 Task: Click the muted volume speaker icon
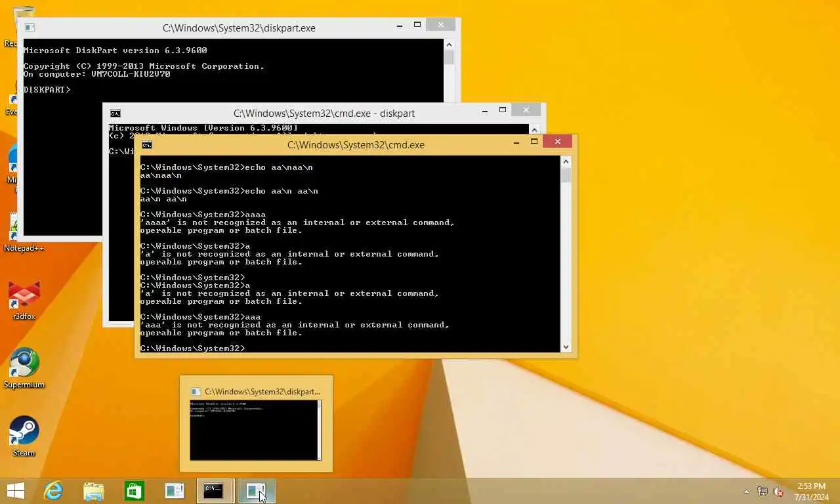pyautogui.click(x=779, y=491)
